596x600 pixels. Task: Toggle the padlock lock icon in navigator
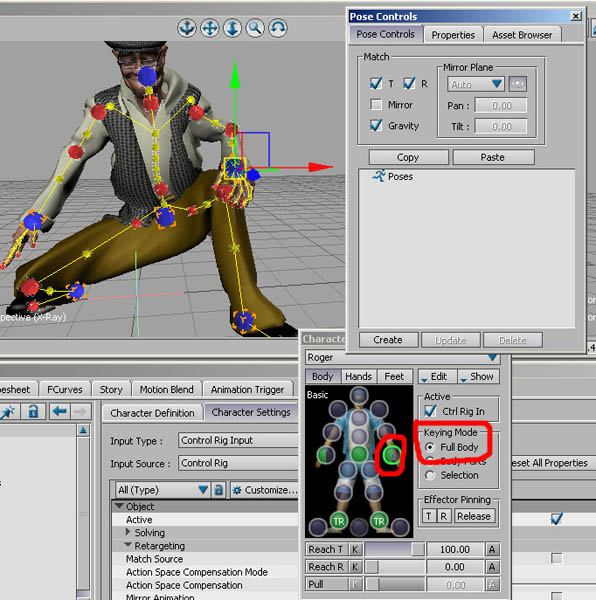33,412
